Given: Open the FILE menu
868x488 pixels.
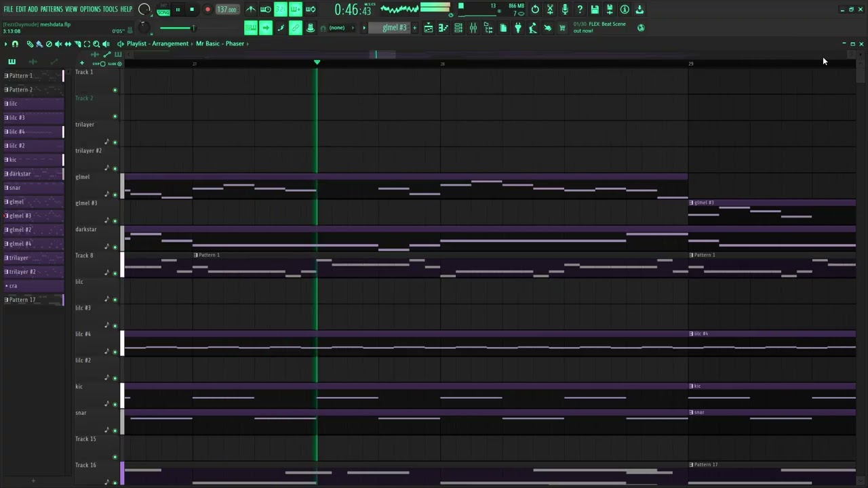Looking at the screenshot, I should click(8, 9).
